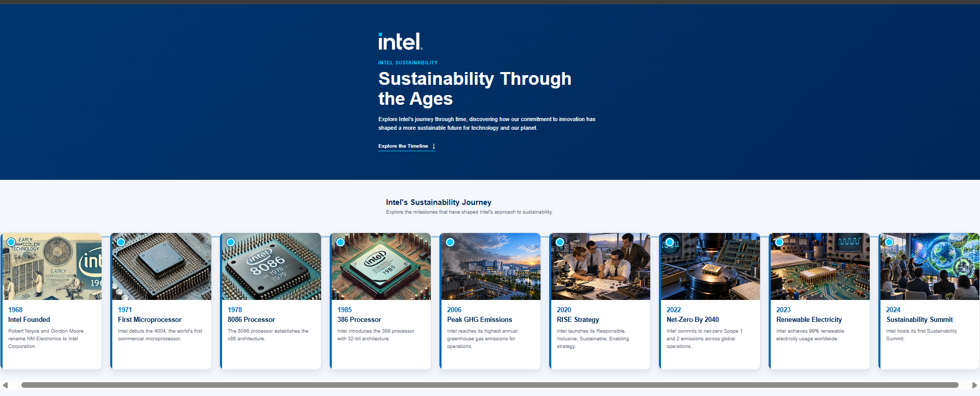Open the Peak GHG Emissions factory image
Screen dimensions: 980x396
491,266
